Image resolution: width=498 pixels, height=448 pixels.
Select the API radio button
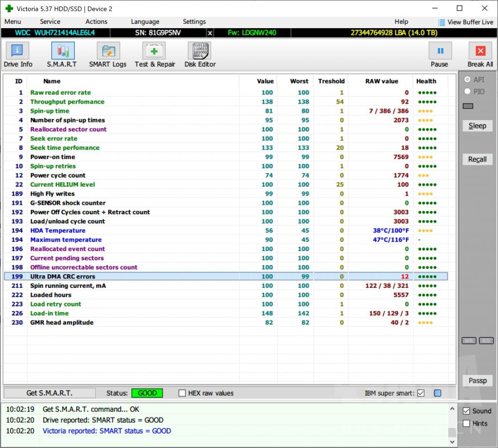point(468,80)
